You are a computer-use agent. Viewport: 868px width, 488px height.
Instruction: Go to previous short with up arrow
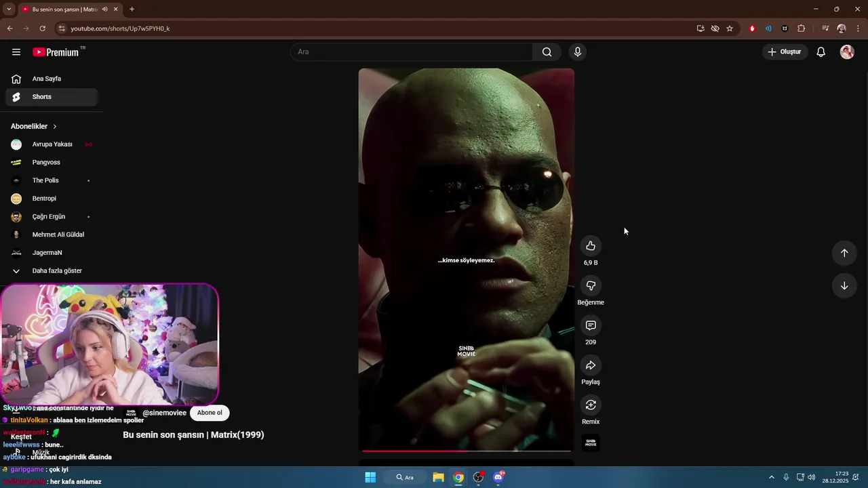844,253
